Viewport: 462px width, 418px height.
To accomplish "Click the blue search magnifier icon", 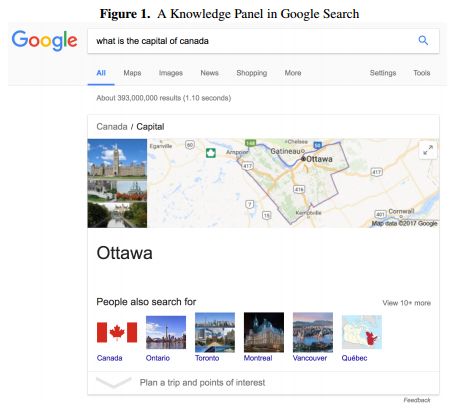I will pyautogui.click(x=423, y=41).
